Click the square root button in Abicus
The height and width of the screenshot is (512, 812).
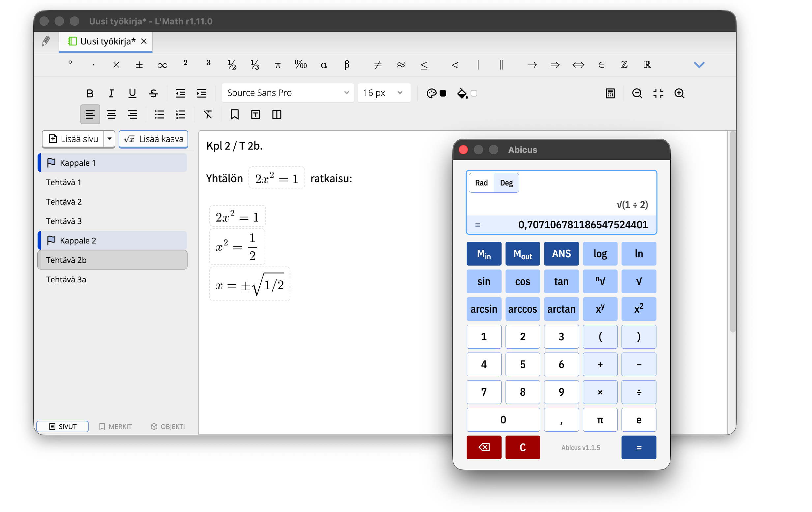[639, 281]
